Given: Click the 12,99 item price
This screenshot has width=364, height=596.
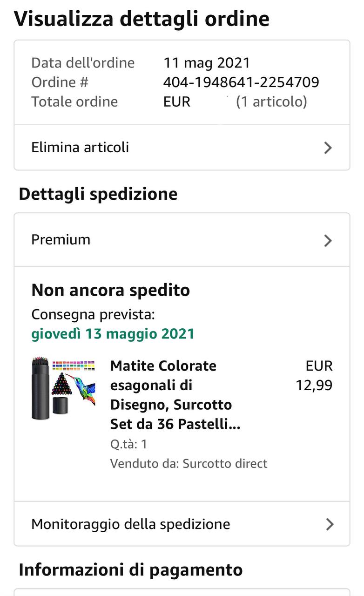Looking at the screenshot, I should point(314,386).
